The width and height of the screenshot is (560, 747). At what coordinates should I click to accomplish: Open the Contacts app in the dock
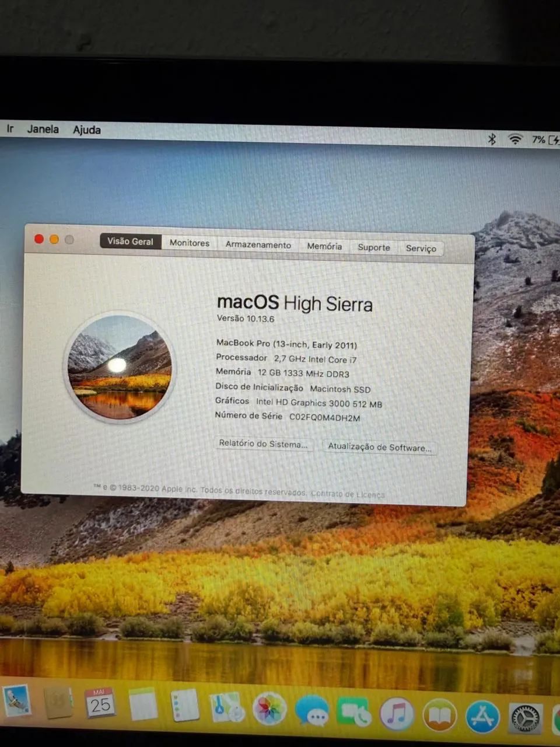pos(58,703)
